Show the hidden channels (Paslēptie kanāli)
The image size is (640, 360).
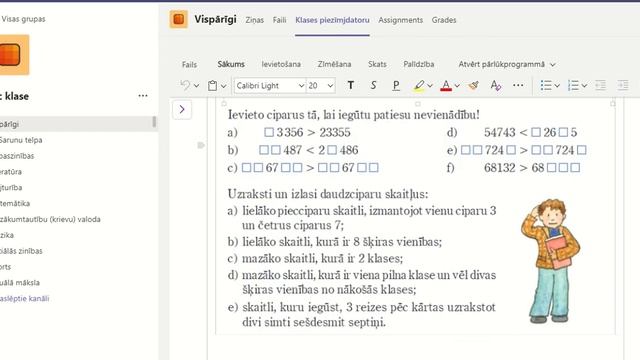click(24, 298)
